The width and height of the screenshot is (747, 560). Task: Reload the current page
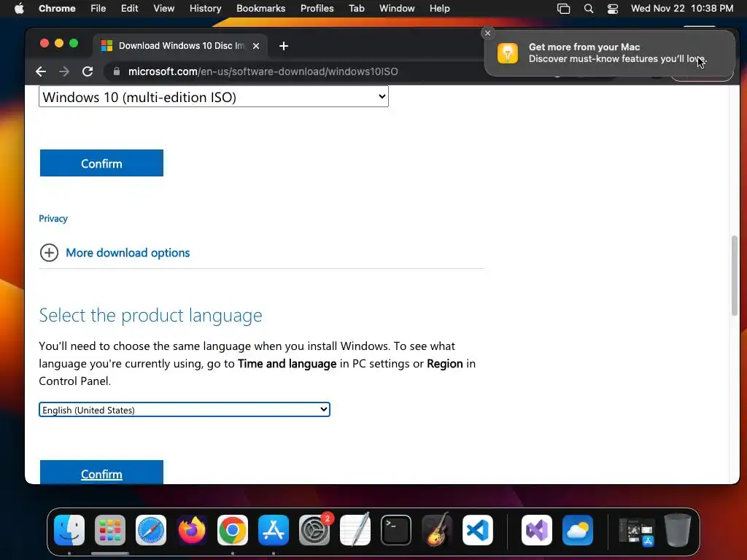click(x=88, y=71)
